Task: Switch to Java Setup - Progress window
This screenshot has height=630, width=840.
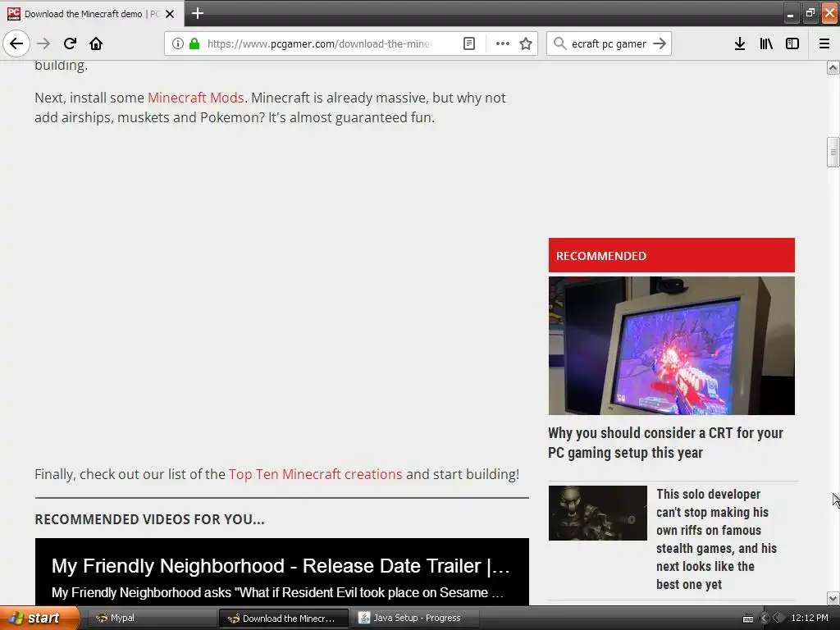Action: point(414,618)
